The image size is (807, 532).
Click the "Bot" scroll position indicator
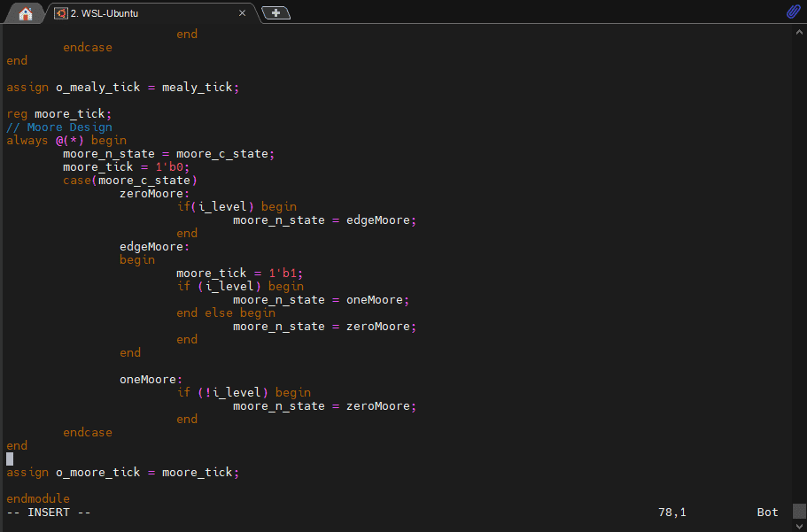coord(767,513)
